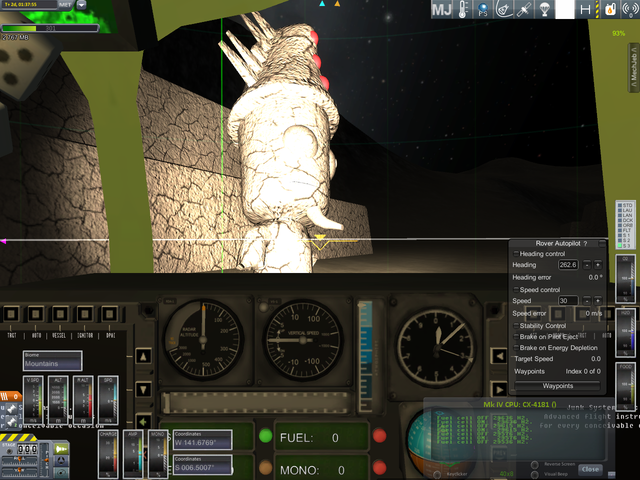Screen dimensions: 640x480
Task: Click the FOOD level gauge
Action: coord(625,387)
